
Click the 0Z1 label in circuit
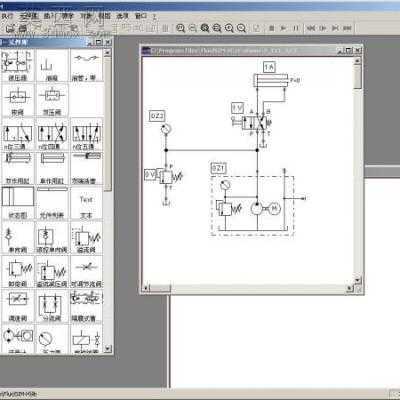(218, 168)
